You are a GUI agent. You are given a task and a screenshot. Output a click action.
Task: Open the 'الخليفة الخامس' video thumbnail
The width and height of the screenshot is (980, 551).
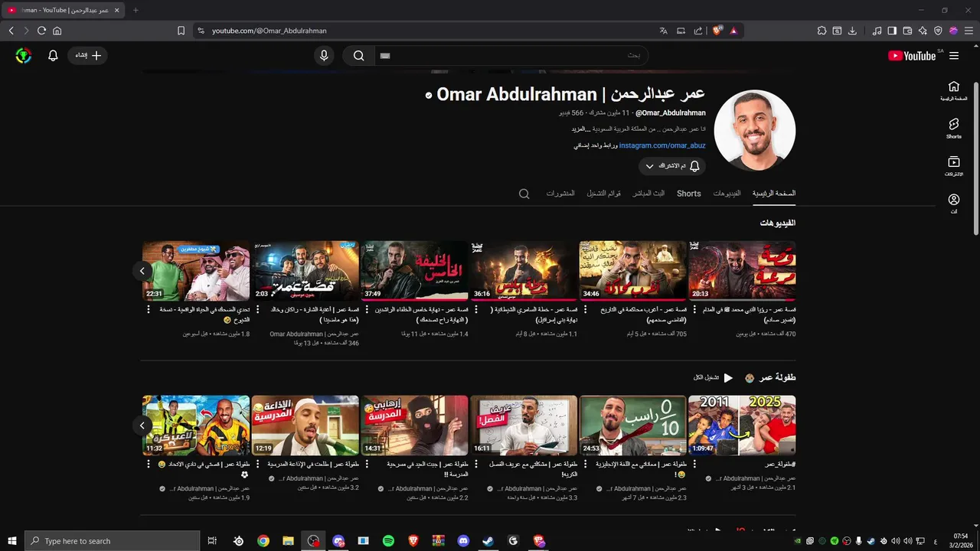(x=414, y=271)
